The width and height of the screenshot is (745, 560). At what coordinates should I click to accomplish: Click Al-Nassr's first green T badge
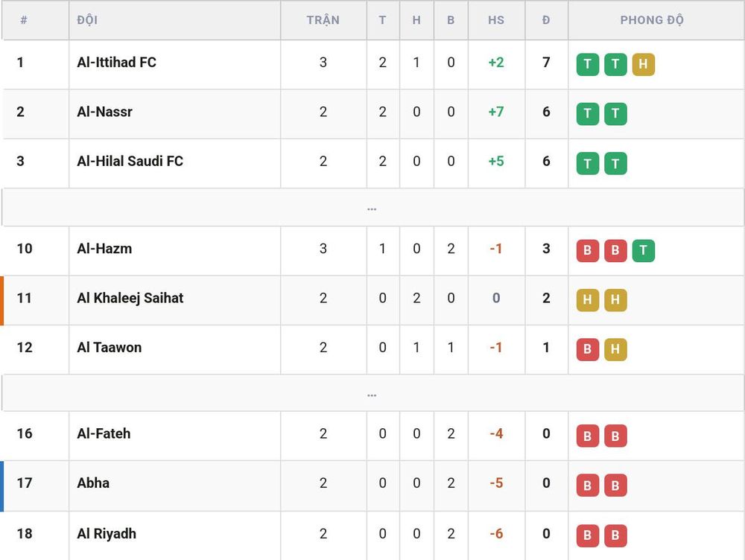[x=587, y=113]
